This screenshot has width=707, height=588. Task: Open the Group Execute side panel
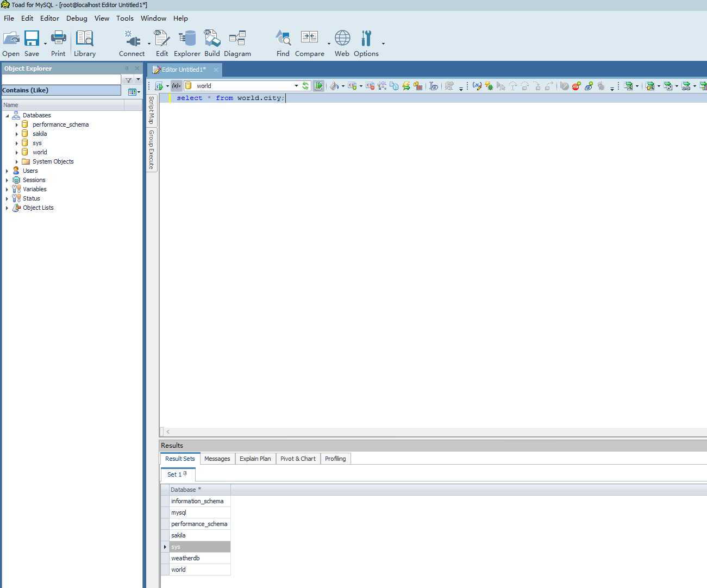tap(152, 149)
